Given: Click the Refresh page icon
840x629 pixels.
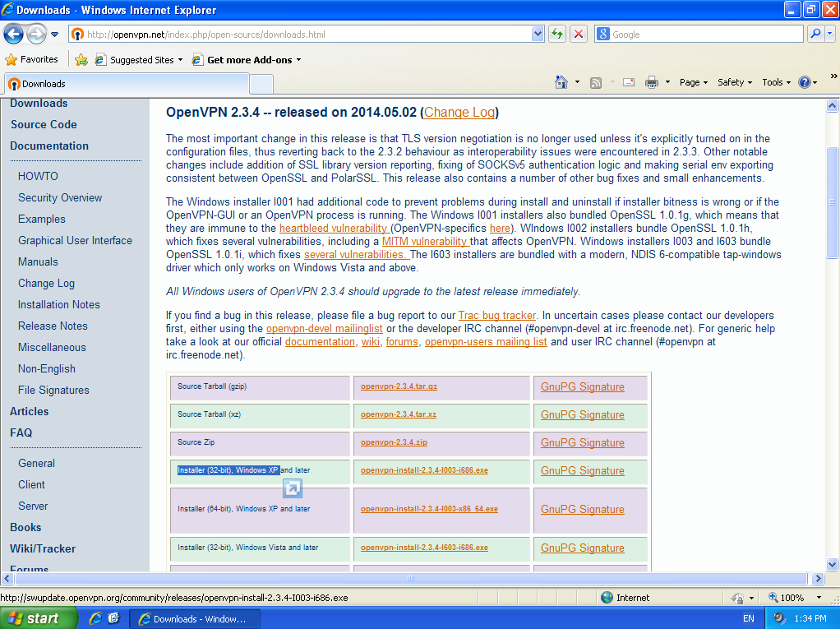Looking at the screenshot, I should [x=557, y=35].
